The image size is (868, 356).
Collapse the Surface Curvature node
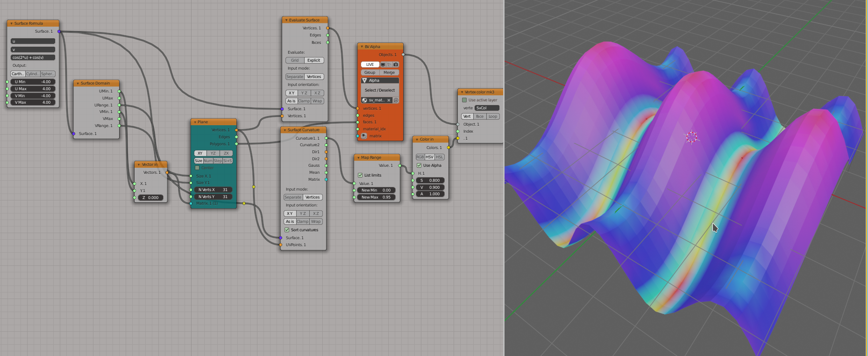pyautogui.click(x=285, y=130)
